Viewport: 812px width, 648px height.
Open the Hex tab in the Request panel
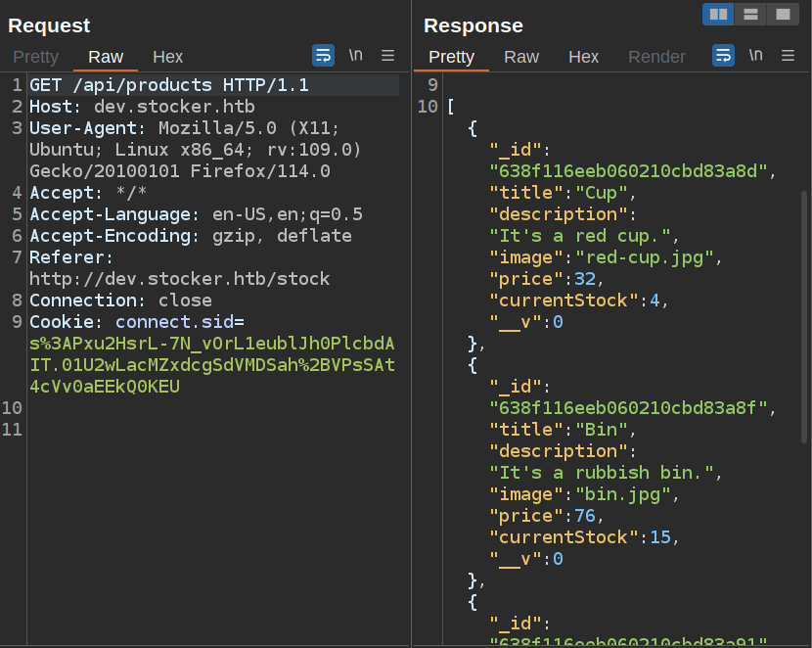pos(168,57)
